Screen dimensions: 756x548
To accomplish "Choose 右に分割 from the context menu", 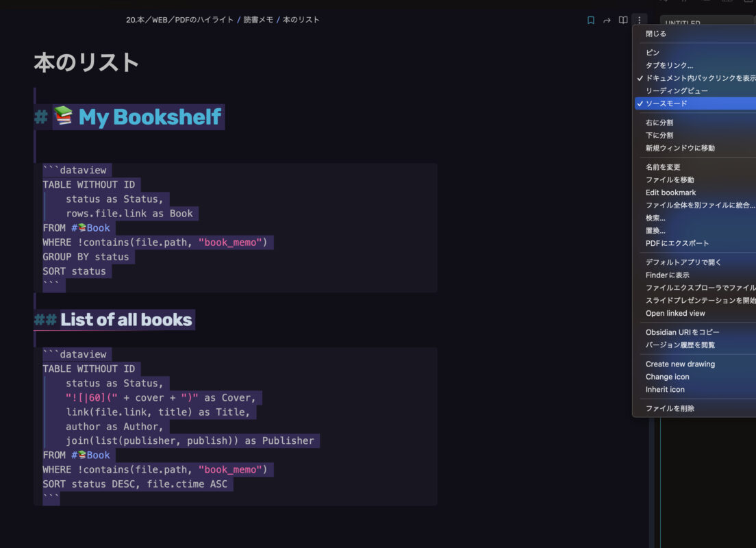I will point(659,123).
